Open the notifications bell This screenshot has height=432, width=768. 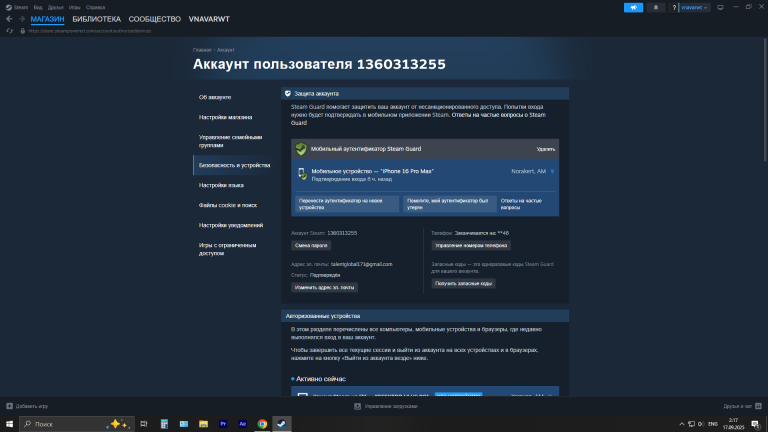pos(655,7)
